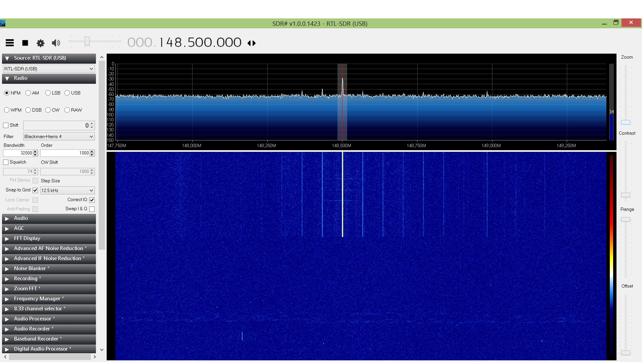Click the frequency tuning arrows icon
The width and height of the screenshot is (644, 362).
252,43
